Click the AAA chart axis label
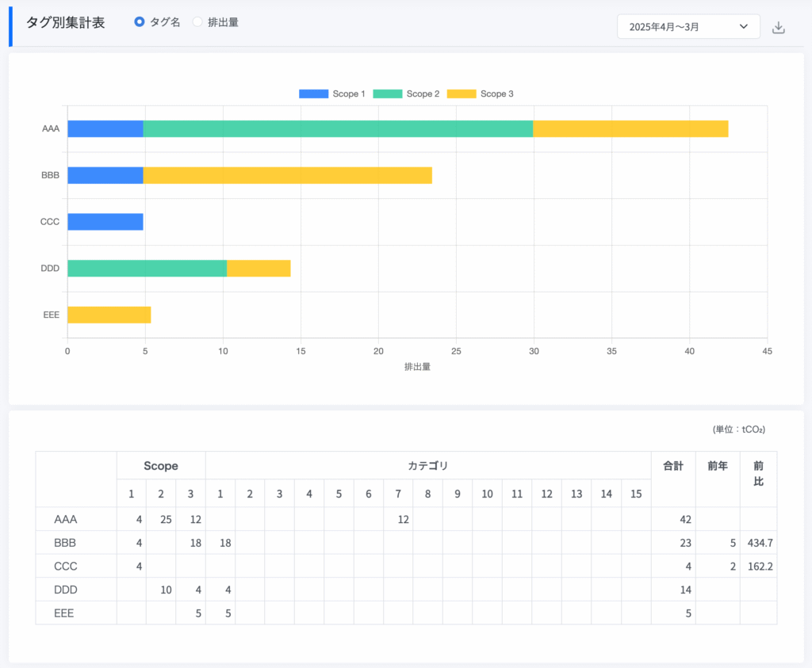The width and height of the screenshot is (812, 668). [x=51, y=129]
